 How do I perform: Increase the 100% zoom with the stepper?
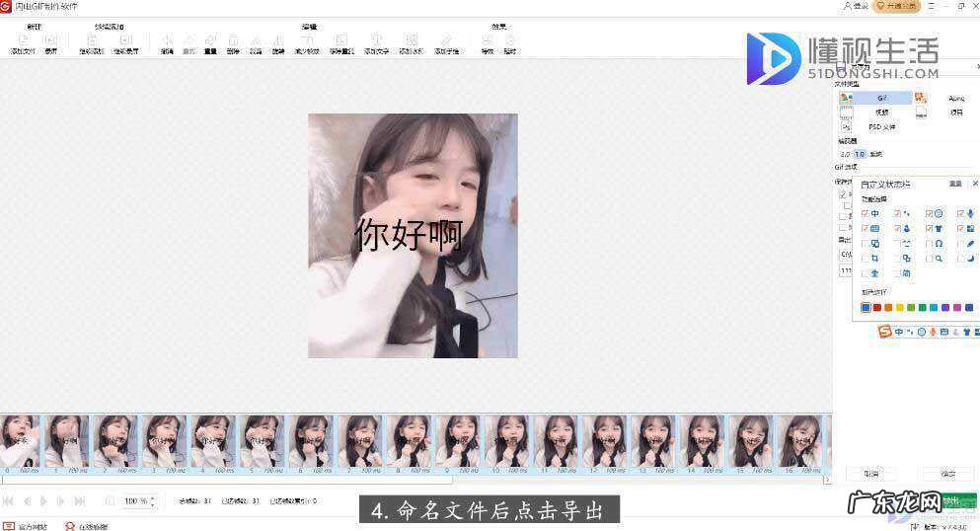pyautogui.click(x=153, y=497)
